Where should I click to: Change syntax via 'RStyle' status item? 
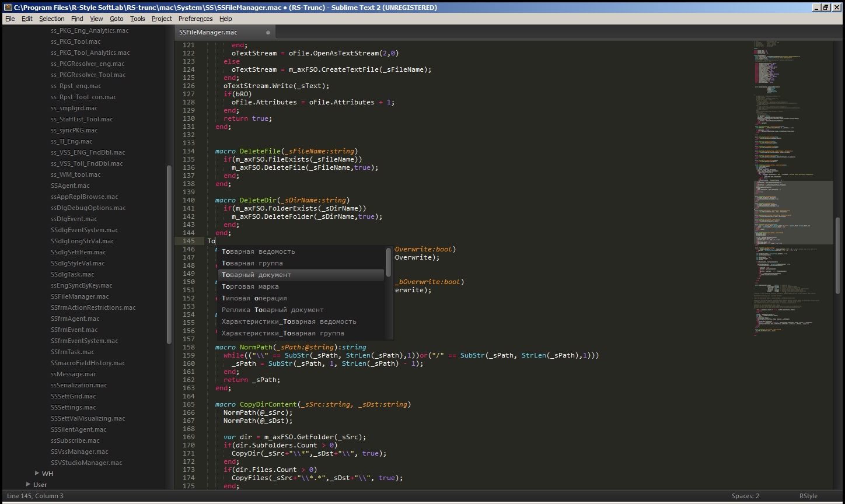[808, 496]
